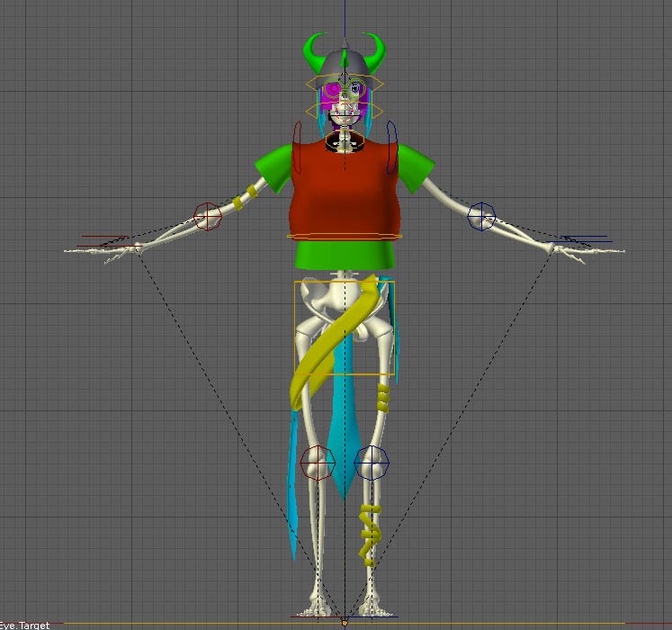This screenshot has height=630, width=672.
Task: Click the magenta eye on the skull
Action: coord(333,90)
